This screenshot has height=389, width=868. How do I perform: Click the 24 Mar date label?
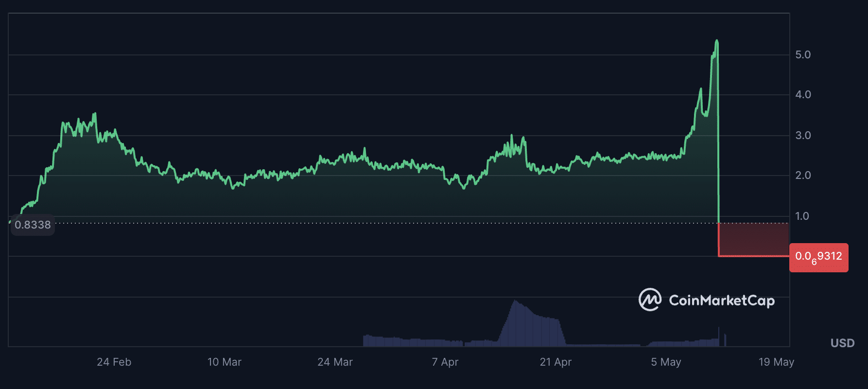click(335, 362)
